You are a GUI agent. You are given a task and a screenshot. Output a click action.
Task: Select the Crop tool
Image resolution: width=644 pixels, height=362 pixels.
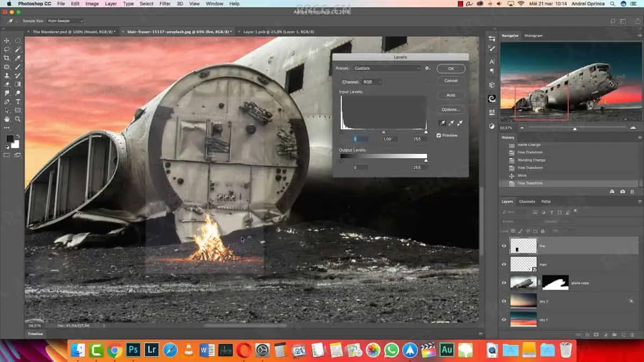point(7,58)
